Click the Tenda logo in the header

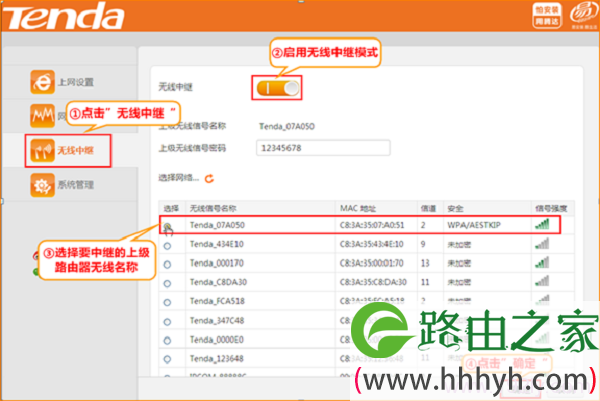pyautogui.click(x=64, y=16)
